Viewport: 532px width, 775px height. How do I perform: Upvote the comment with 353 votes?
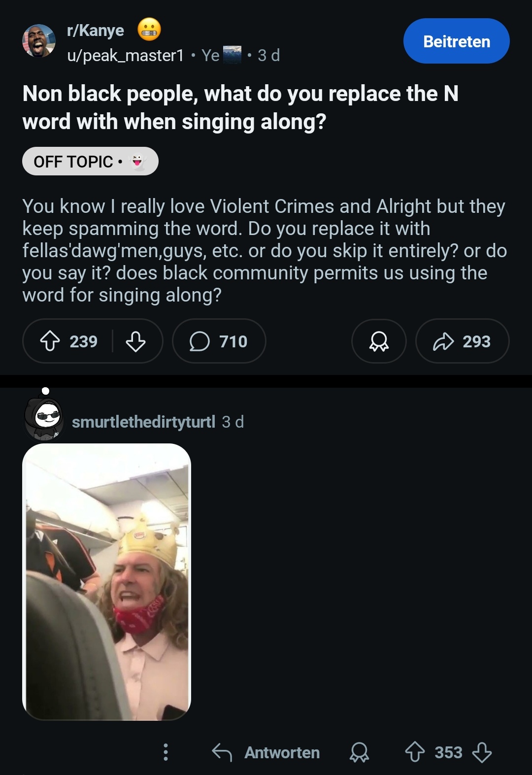pos(415,752)
